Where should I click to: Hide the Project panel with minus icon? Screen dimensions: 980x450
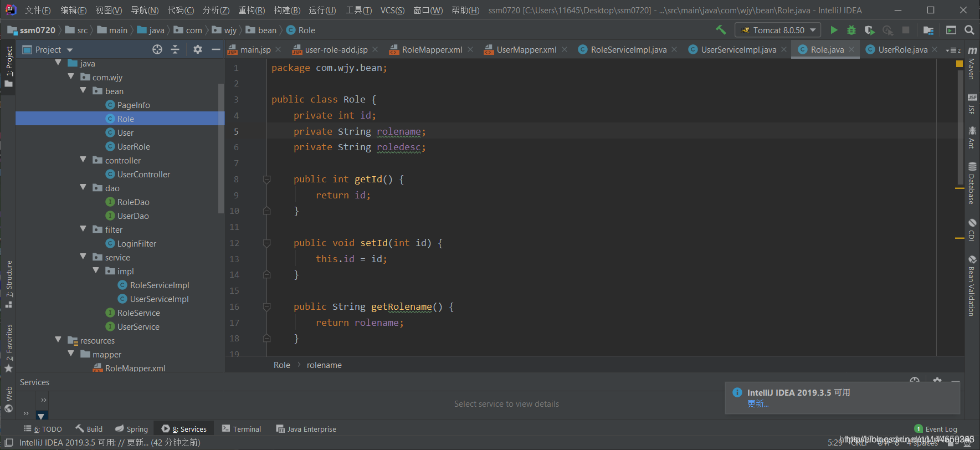pyautogui.click(x=216, y=49)
